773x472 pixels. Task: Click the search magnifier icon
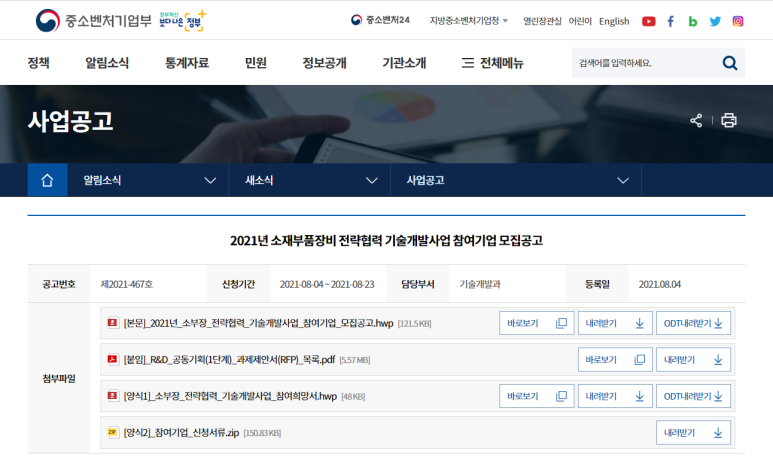(730, 63)
